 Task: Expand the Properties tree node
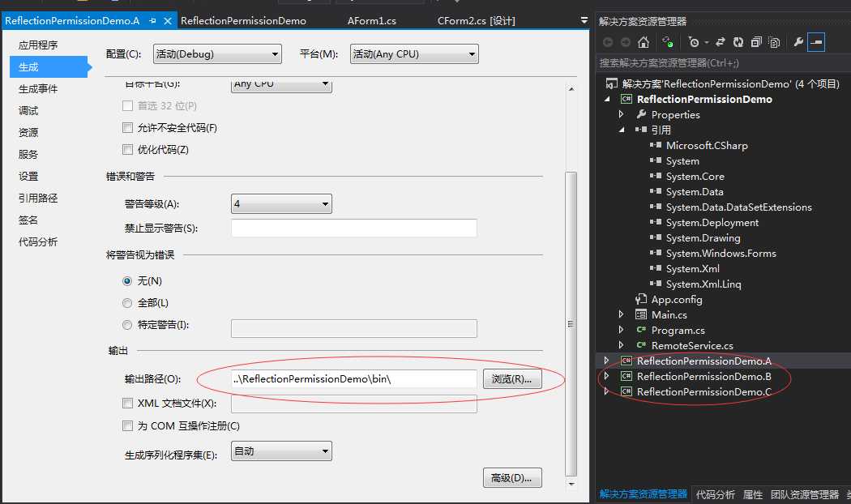pyautogui.click(x=622, y=114)
